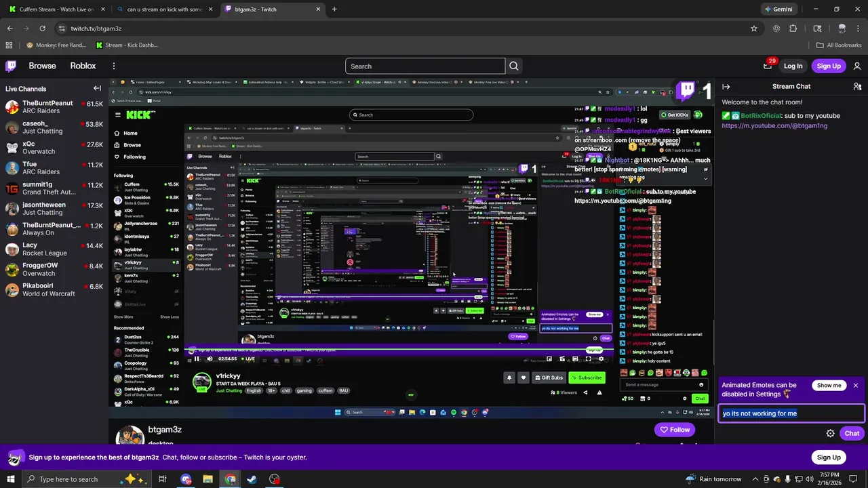Open chat settings gear icon
868x488 pixels.
tap(830, 433)
